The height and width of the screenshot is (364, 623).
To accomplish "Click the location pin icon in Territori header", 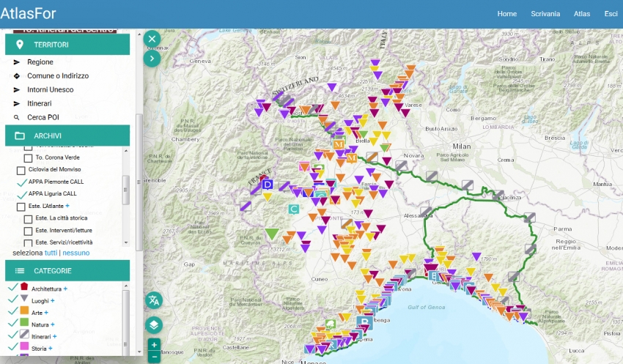I will point(20,45).
